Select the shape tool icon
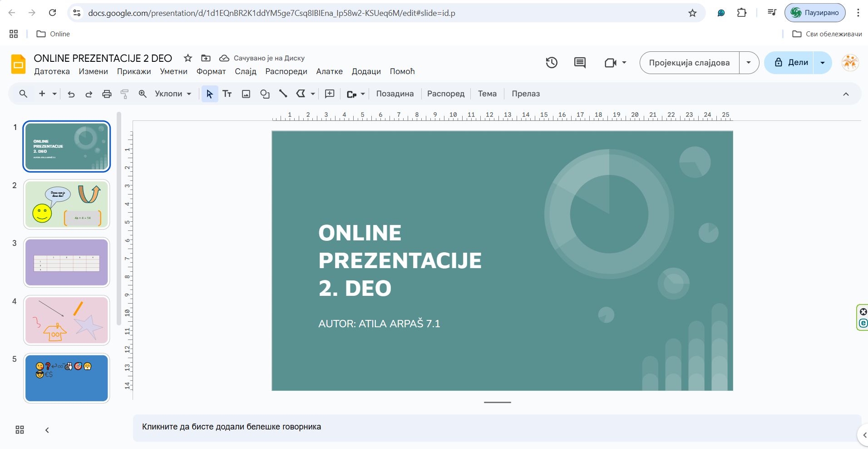The image size is (868, 449). [x=265, y=94]
